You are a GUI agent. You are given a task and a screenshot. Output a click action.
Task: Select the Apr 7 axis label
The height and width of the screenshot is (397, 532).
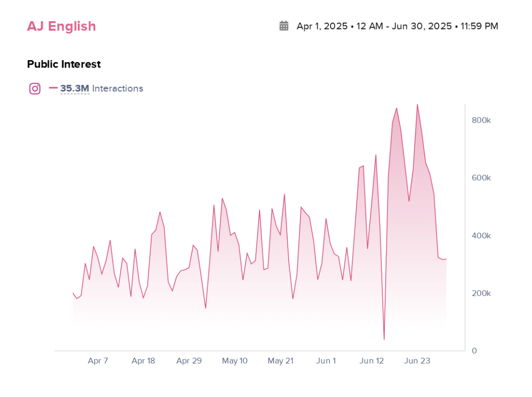98,361
